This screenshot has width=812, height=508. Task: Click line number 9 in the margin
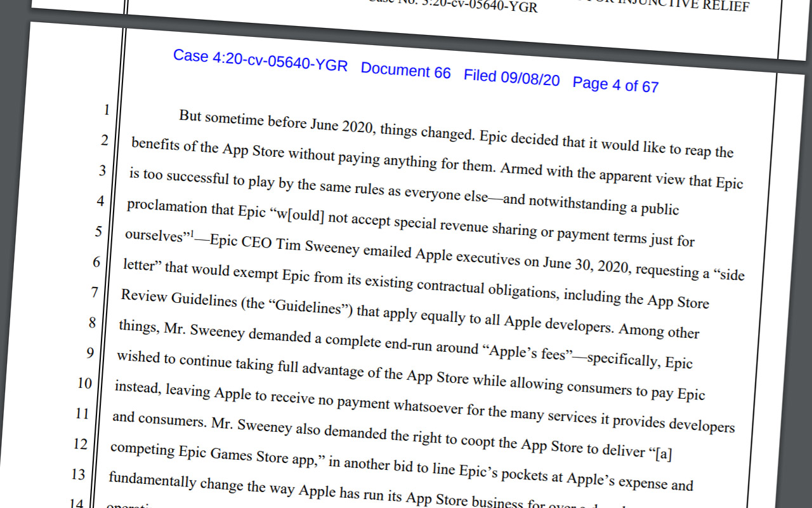pyautogui.click(x=89, y=353)
